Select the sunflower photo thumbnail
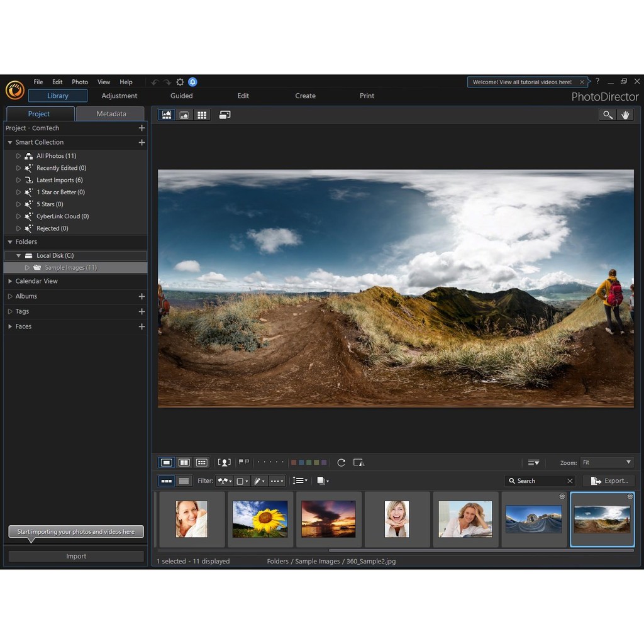644x644 pixels. click(260, 519)
